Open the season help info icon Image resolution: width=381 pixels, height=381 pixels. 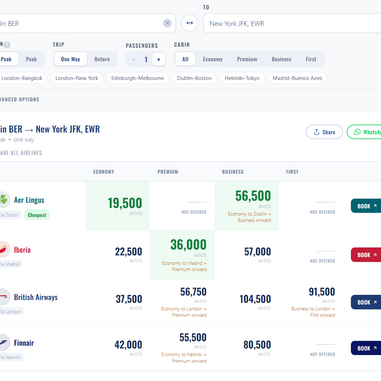pos(7,44)
